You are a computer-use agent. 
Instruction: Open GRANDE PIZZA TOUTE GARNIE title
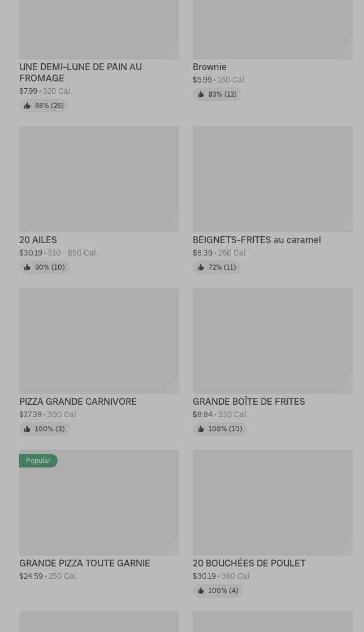[85, 563]
